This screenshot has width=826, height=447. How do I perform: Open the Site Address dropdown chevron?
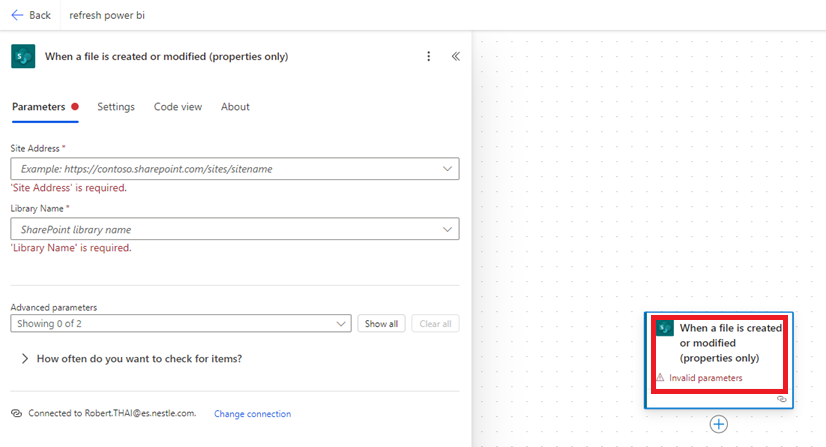click(x=447, y=169)
